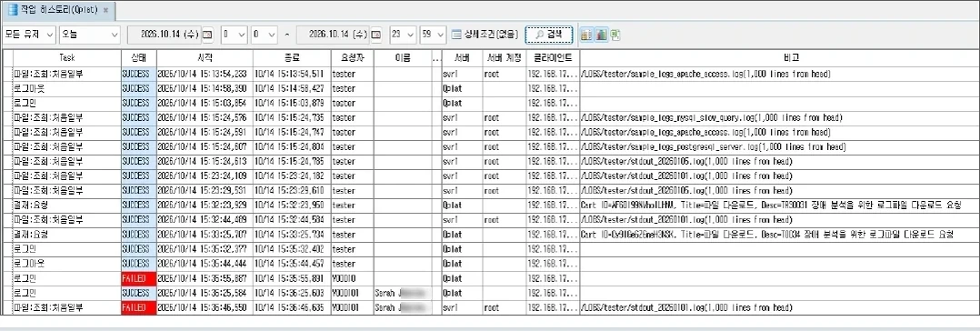The width and height of the screenshot is (980, 331).
Task: Click the 결재:요청 task at 15:32:23,929
Action: pyautogui.click(x=67, y=206)
